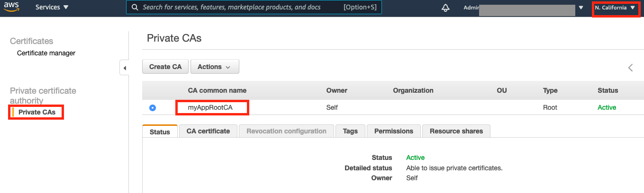Open the Services dropdown menu
This screenshot has height=193, width=644.
(x=52, y=8)
